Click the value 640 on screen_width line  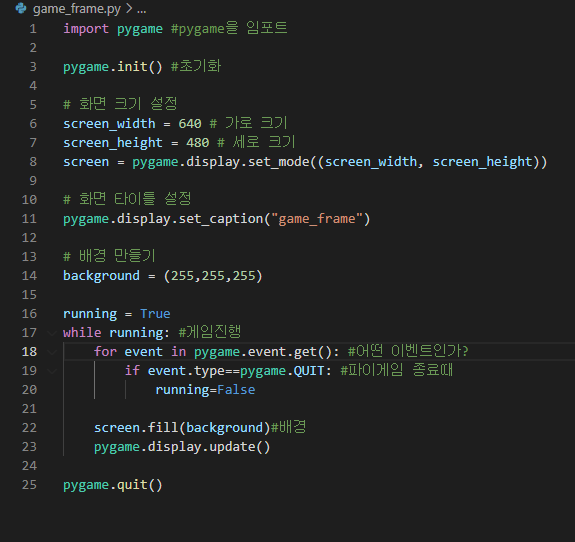[x=190, y=124]
